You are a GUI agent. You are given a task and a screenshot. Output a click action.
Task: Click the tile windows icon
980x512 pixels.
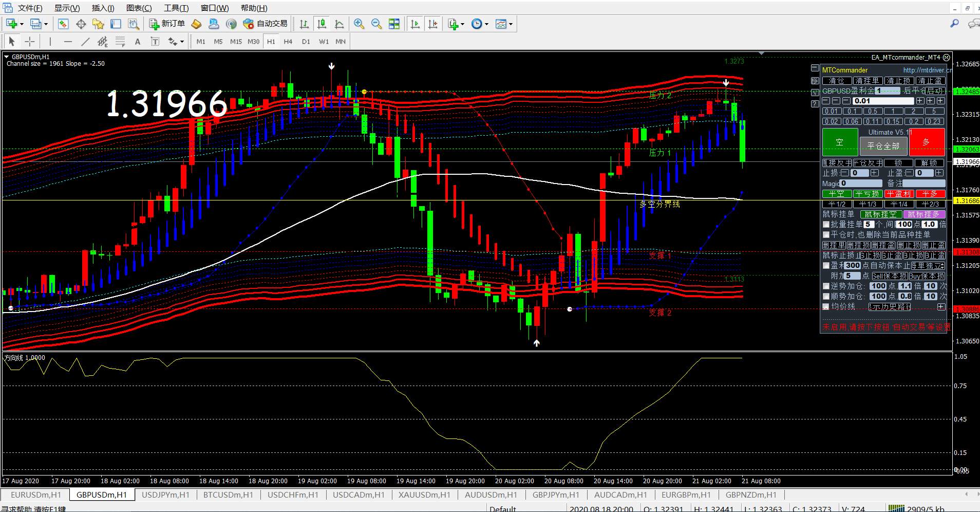pyautogui.click(x=394, y=24)
